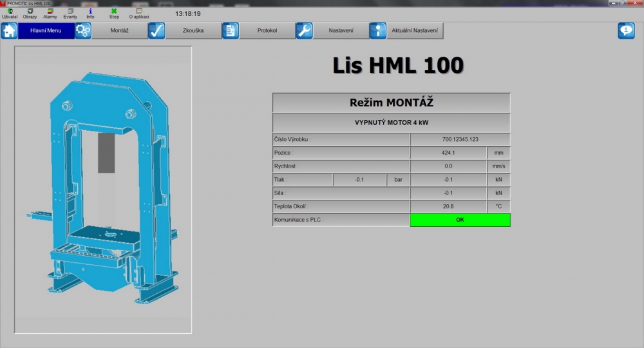The height and width of the screenshot is (348, 644).
Task: Click the home icon beside Hlavní Menu
Action: pyautogui.click(x=9, y=31)
